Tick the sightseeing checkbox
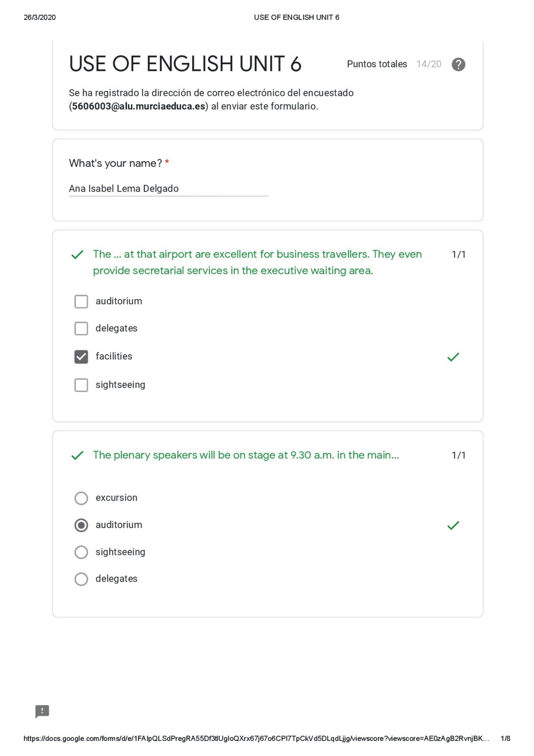This screenshot has width=534, height=756. (81, 385)
